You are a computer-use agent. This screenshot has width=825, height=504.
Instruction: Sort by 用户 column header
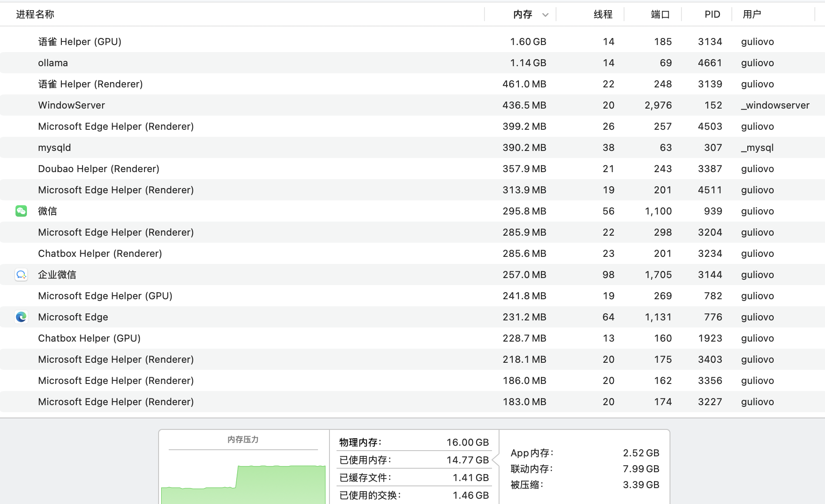pyautogui.click(x=752, y=15)
